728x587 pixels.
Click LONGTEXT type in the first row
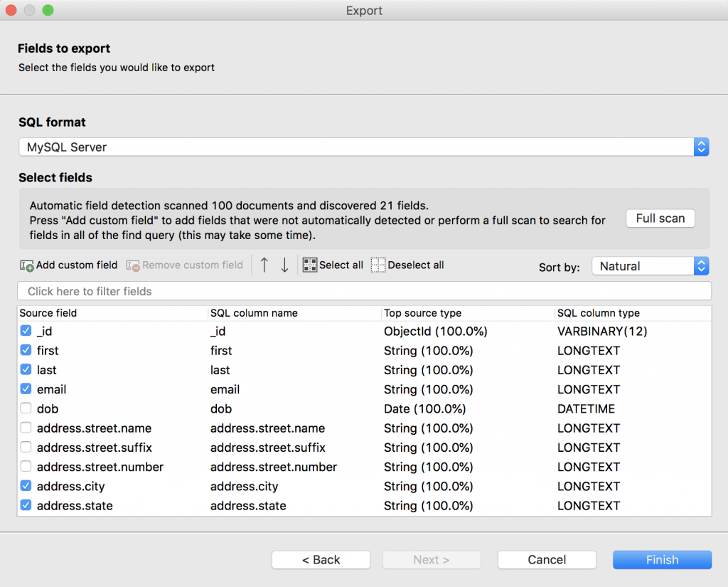(589, 351)
